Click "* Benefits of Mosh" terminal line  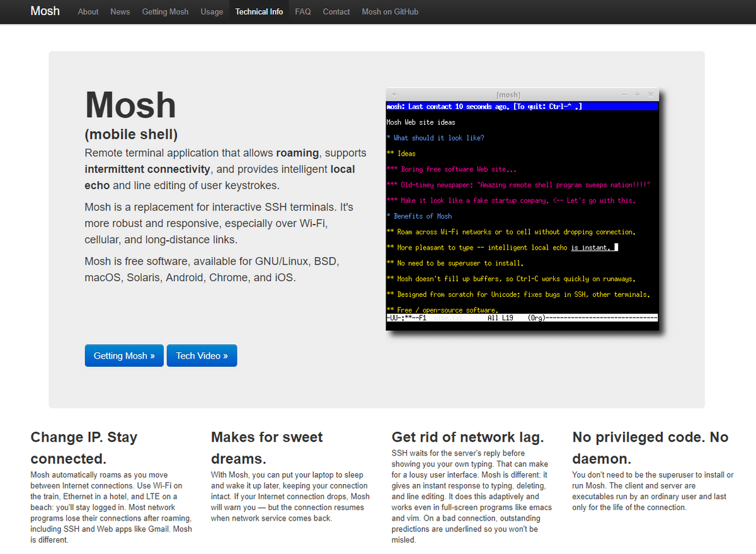tap(419, 216)
